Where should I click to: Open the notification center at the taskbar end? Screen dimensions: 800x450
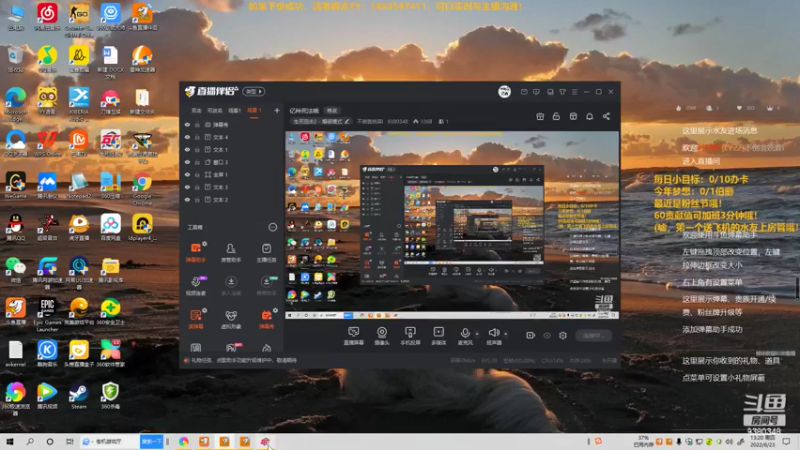(786, 441)
